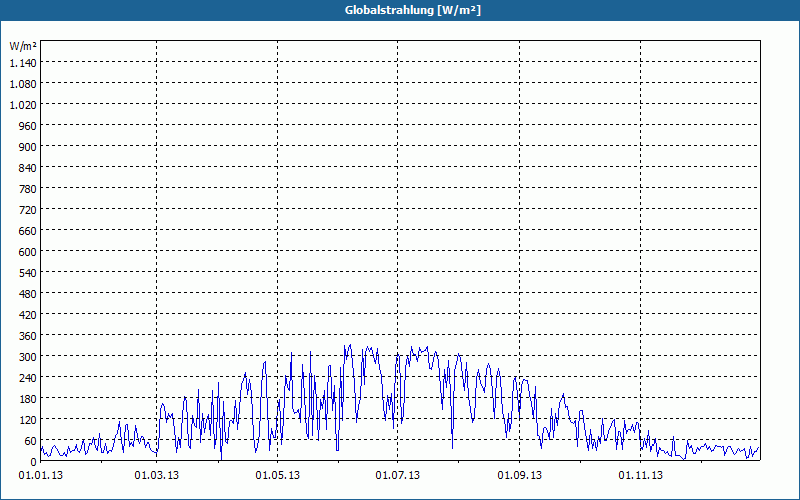Select the 120 y-axis label
Screen dimensions: 800x500
point(28,420)
